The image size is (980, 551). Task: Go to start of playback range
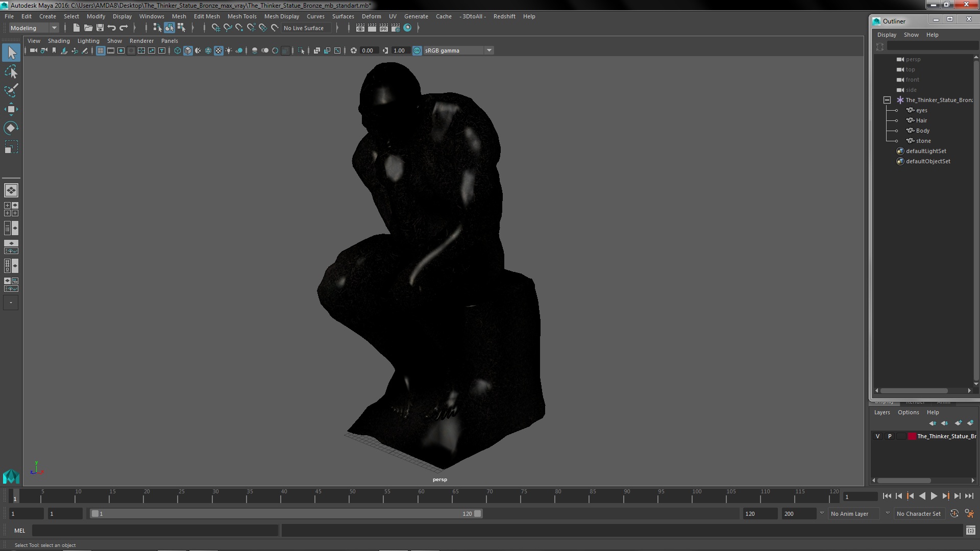pos(887,496)
